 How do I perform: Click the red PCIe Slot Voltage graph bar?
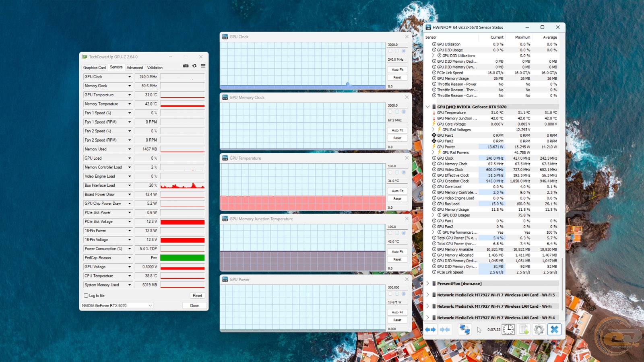[x=182, y=222]
